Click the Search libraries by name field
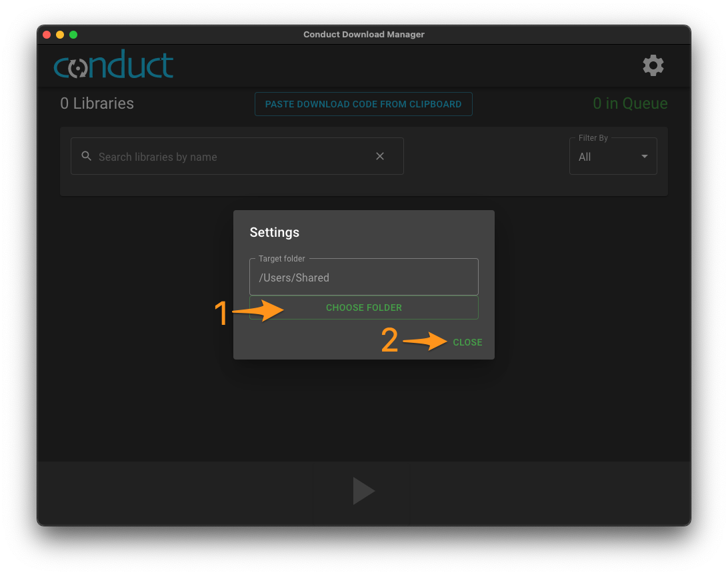The height and width of the screenshot is (575, 728). (237, 157)
